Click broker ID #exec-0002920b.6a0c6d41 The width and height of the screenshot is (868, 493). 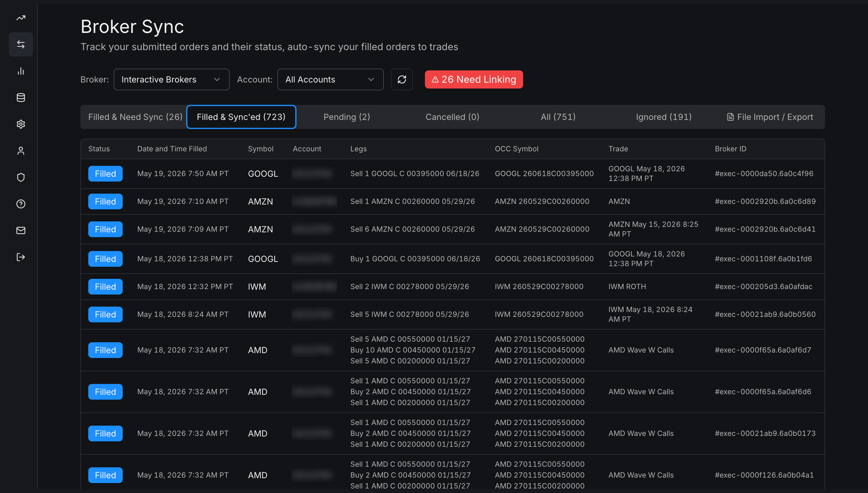[x=765, y=229]
